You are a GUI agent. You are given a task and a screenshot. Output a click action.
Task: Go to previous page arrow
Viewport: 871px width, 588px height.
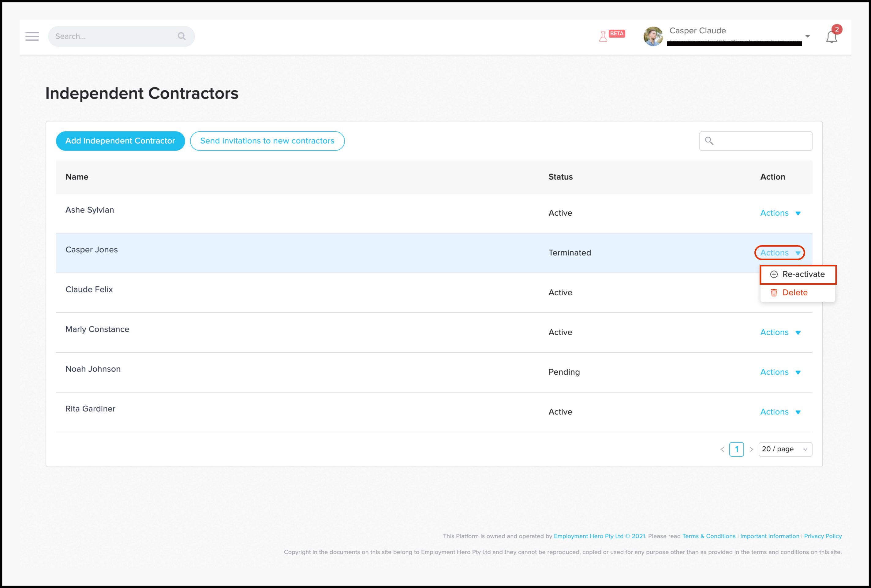(722, 449)
